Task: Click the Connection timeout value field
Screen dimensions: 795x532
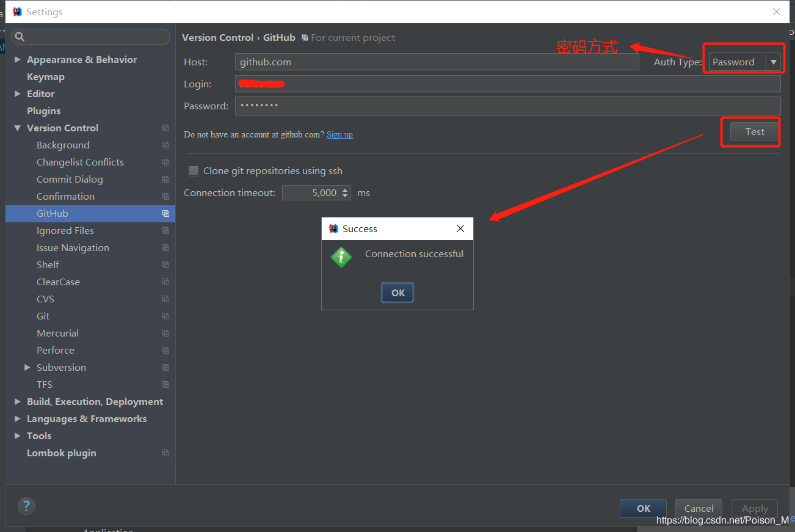Action: [311, 193]
